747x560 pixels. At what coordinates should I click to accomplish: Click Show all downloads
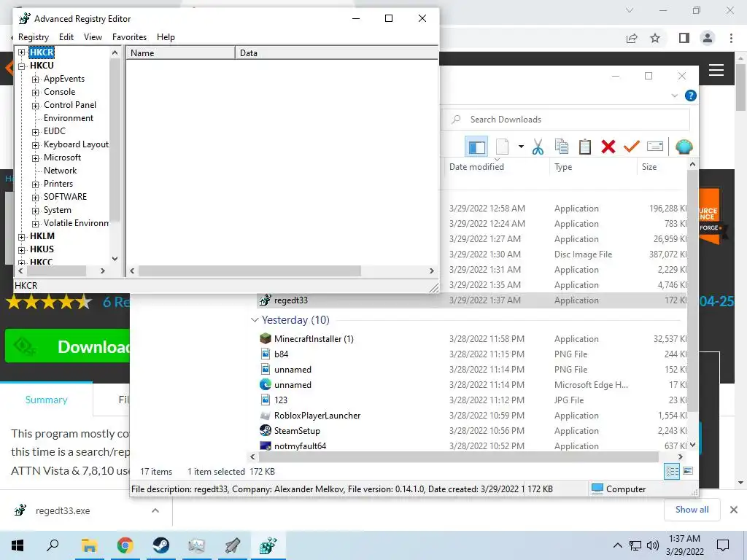pos(692,510)
